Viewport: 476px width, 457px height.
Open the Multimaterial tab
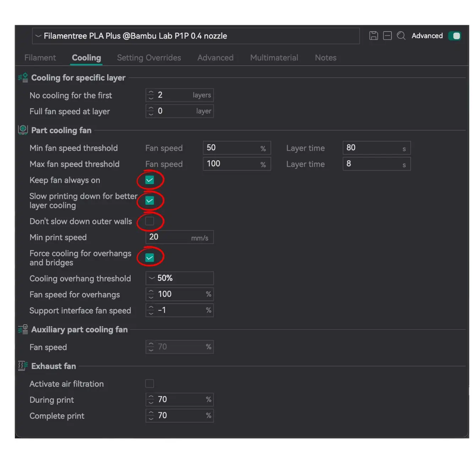click(x=274, y=58)
